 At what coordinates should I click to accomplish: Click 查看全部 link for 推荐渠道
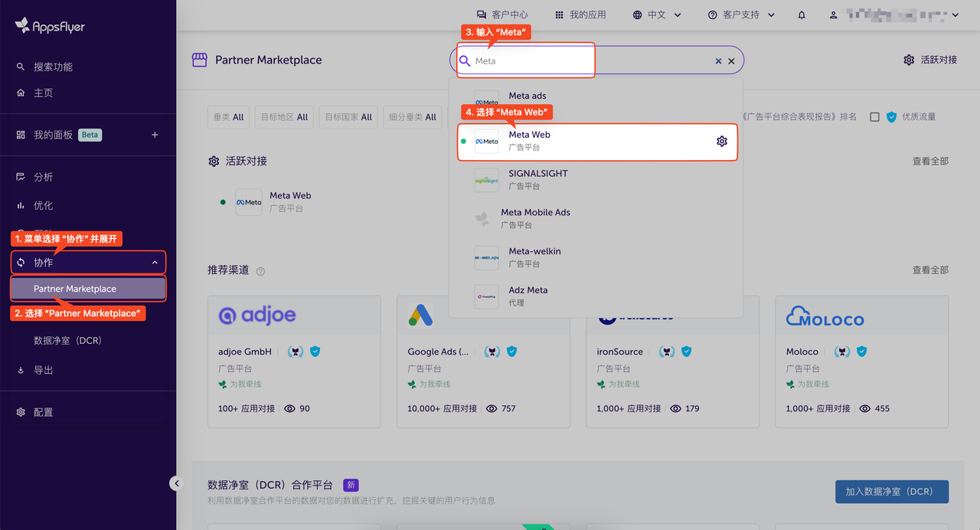[x=929, y=270]
